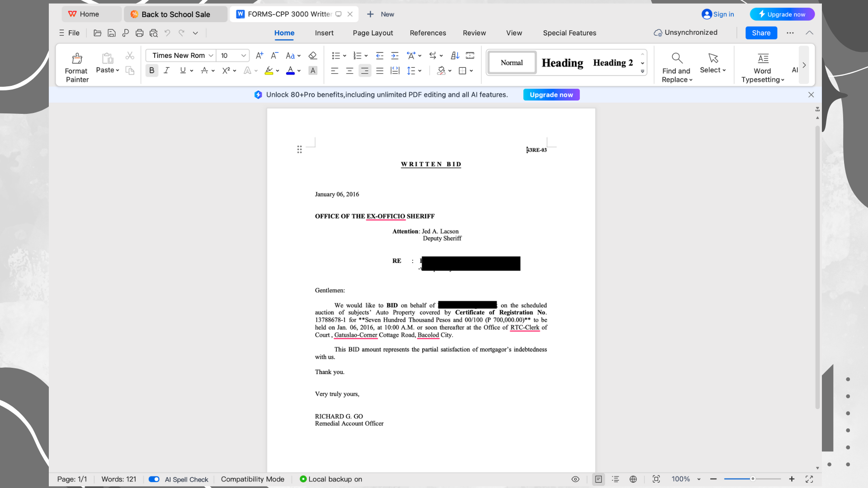Click the increase font size icon
868x488 pixels.
(259, 56)
